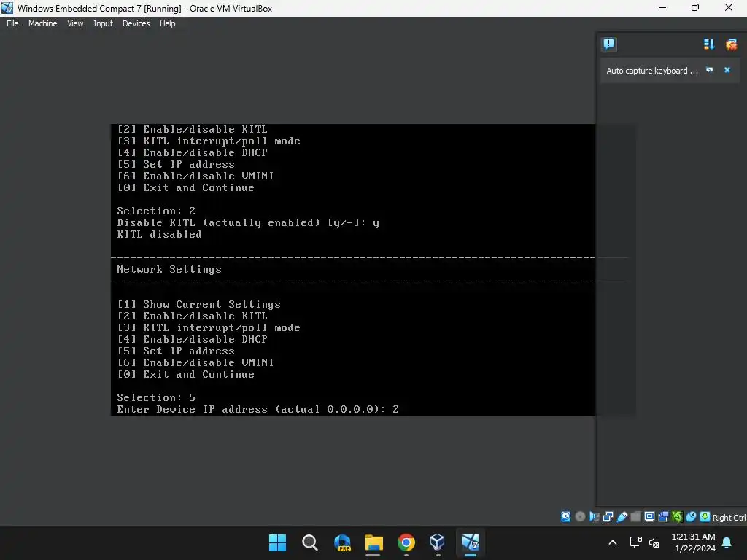Open File Explorer from taskbar
Image resolution: width=747 pixels, height=560 pixels.
pyautogui.click(x=374, y=542)
